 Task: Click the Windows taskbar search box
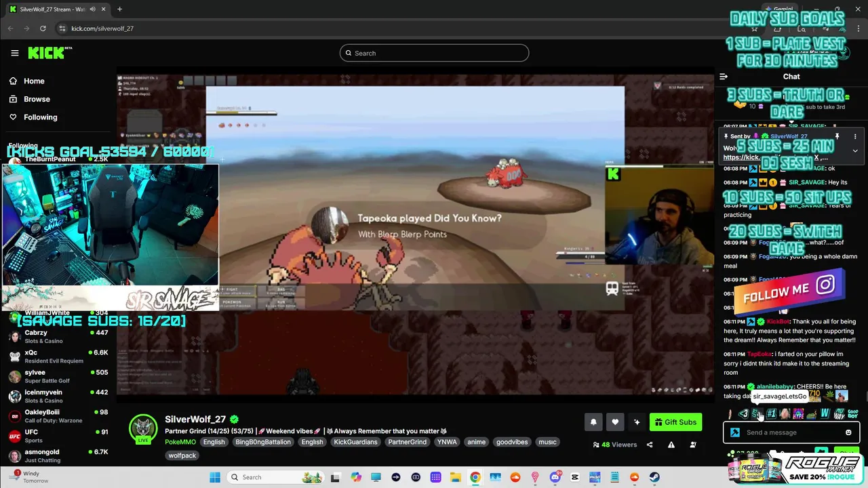pos(275,477)
